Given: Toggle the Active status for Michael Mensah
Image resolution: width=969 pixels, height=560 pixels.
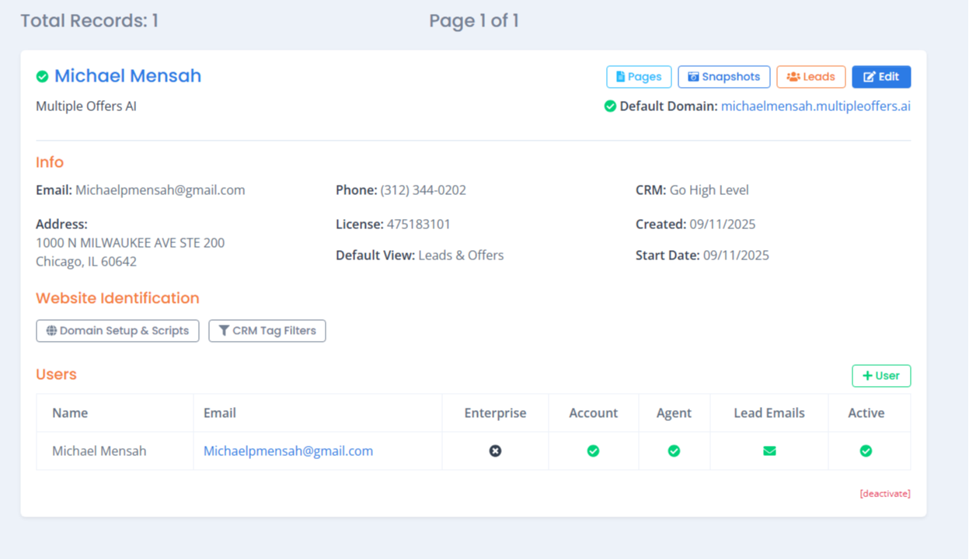Looking at the screenshot, I should click(x=866, y=450).
